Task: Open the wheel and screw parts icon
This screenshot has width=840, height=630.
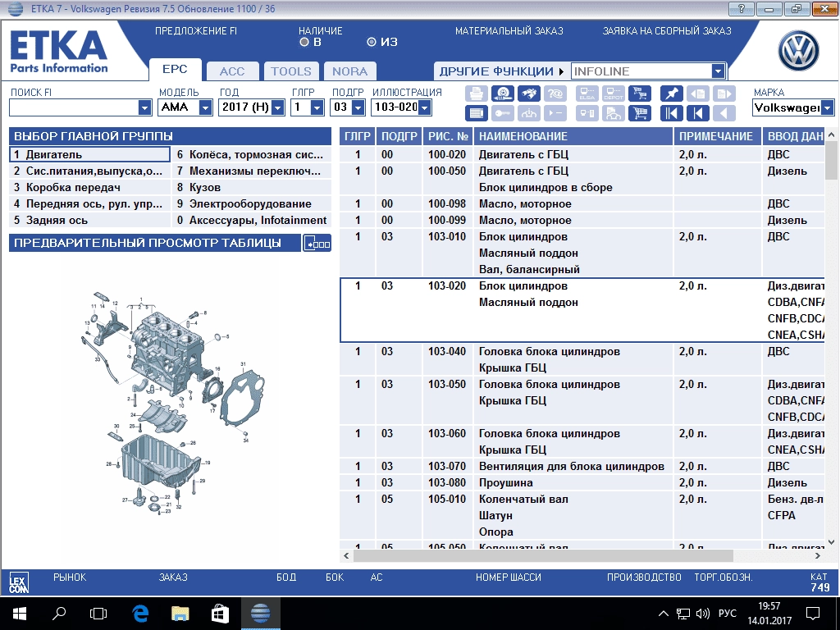Action: tap(502, 94)
